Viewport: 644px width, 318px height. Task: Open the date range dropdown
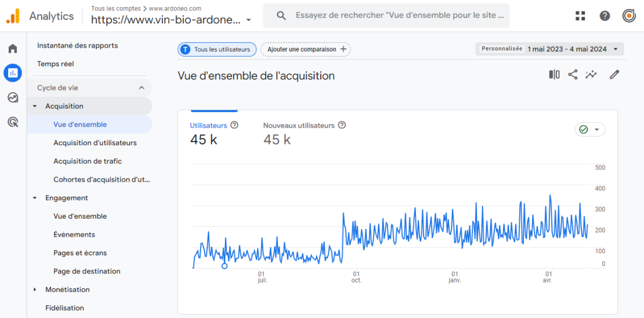pyautogui.click(x=549, y=49)
